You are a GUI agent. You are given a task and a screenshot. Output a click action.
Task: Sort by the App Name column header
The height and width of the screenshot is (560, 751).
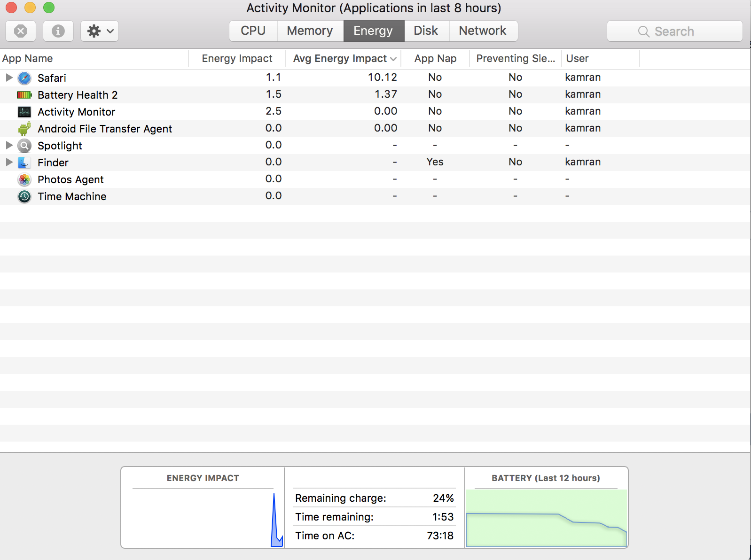tap(94, 59)
